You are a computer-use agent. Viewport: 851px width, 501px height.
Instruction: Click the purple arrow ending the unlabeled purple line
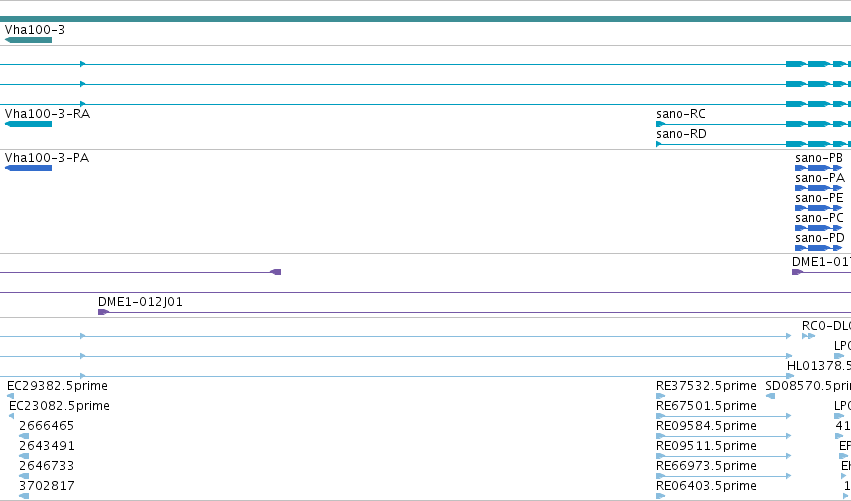click(276, 272)
